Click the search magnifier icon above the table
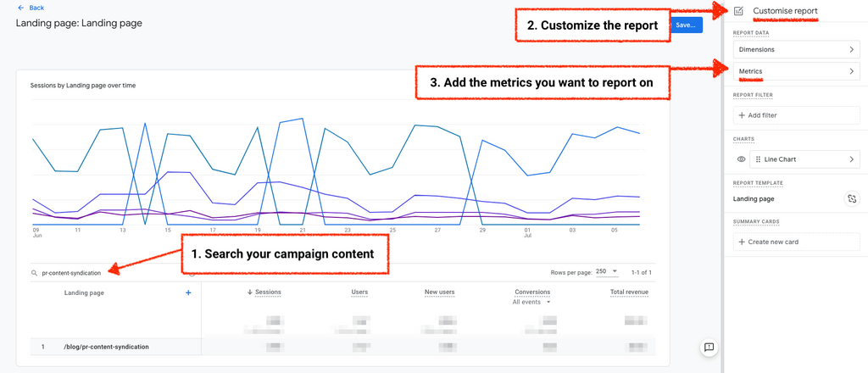Viewport: 868px width, 373px height. tap(34, 273)
